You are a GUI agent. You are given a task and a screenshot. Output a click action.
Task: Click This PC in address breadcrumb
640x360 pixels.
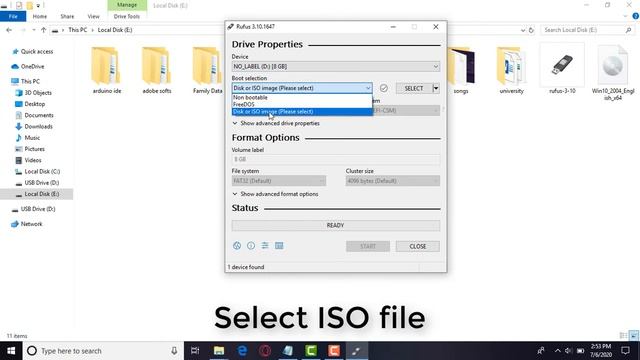(x=78, y=30)
